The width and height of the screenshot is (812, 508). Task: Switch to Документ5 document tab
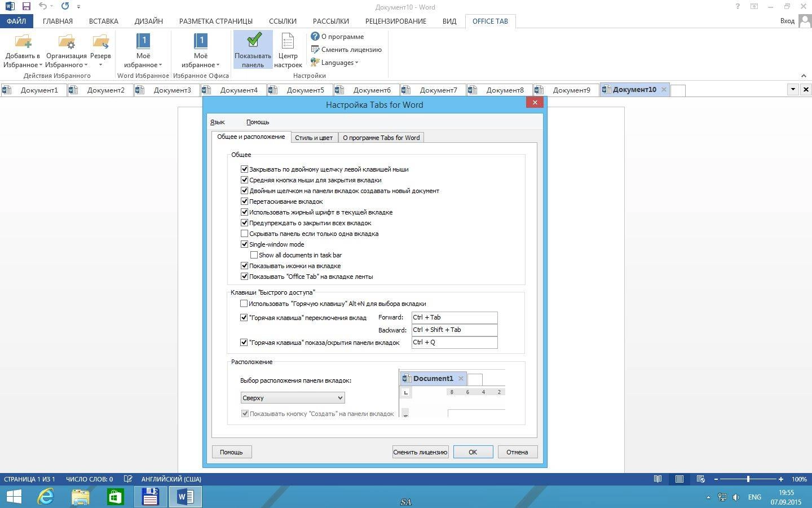pyautogui.click(x=299, y=90)
